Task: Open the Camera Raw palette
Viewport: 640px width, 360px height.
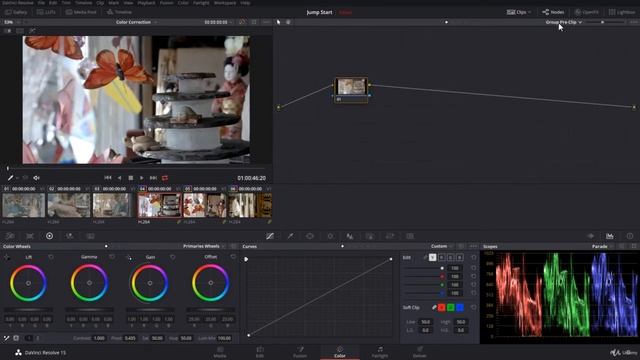Action: coord(10,236)
